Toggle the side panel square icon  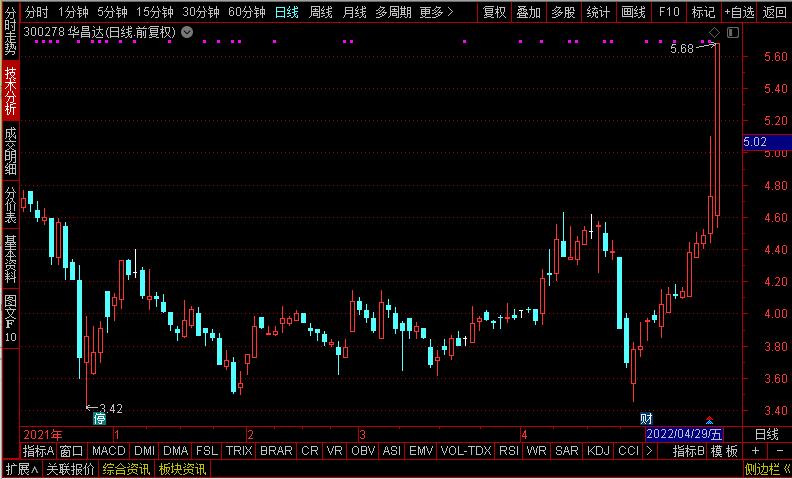click(733, 33)
